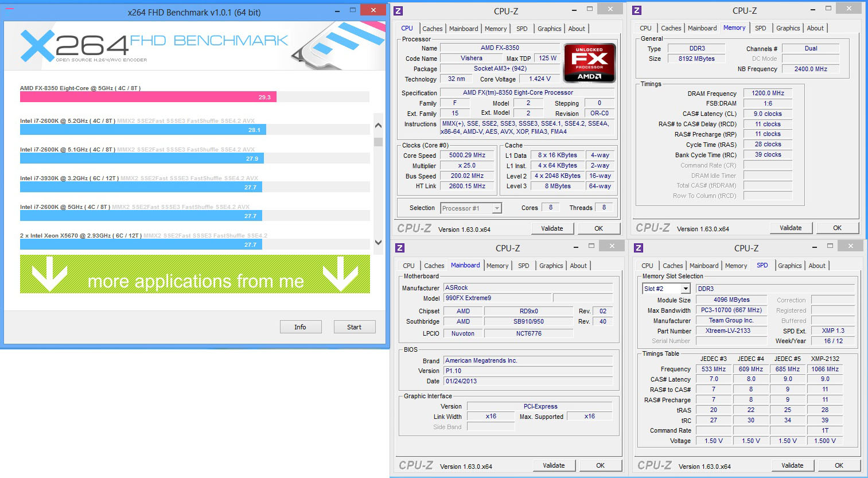Screen dimensions: 868x478
Task: Click the green "more applications from me" banner
Action: click(195, 274)
